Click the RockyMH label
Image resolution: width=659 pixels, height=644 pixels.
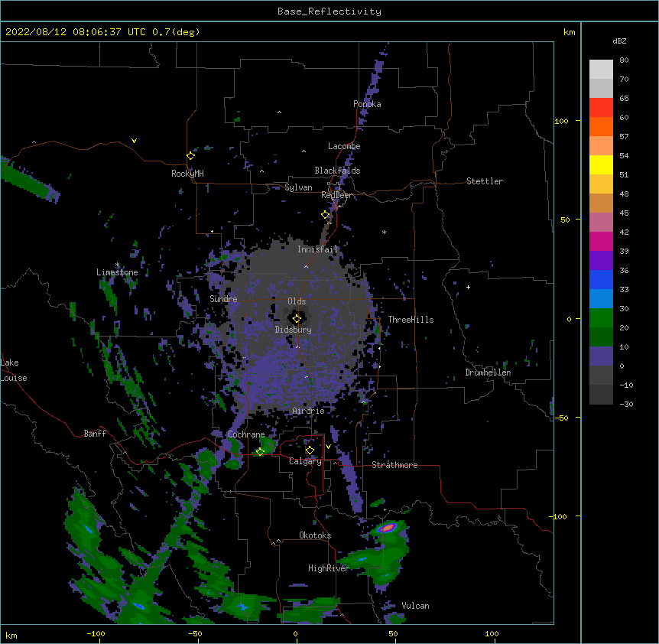pos(187,174)
